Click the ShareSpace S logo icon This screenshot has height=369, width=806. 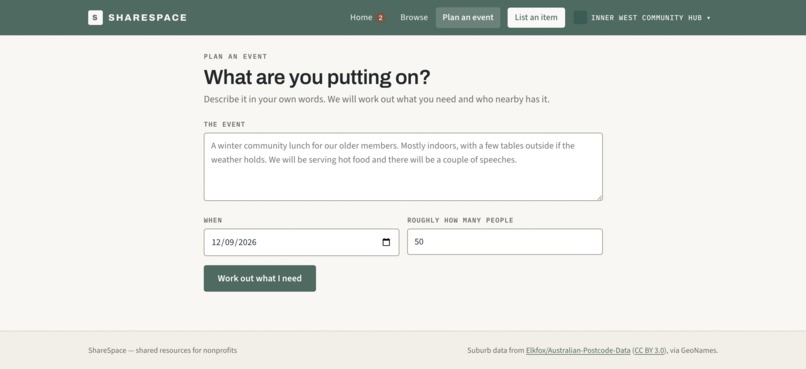click(95, 17)
